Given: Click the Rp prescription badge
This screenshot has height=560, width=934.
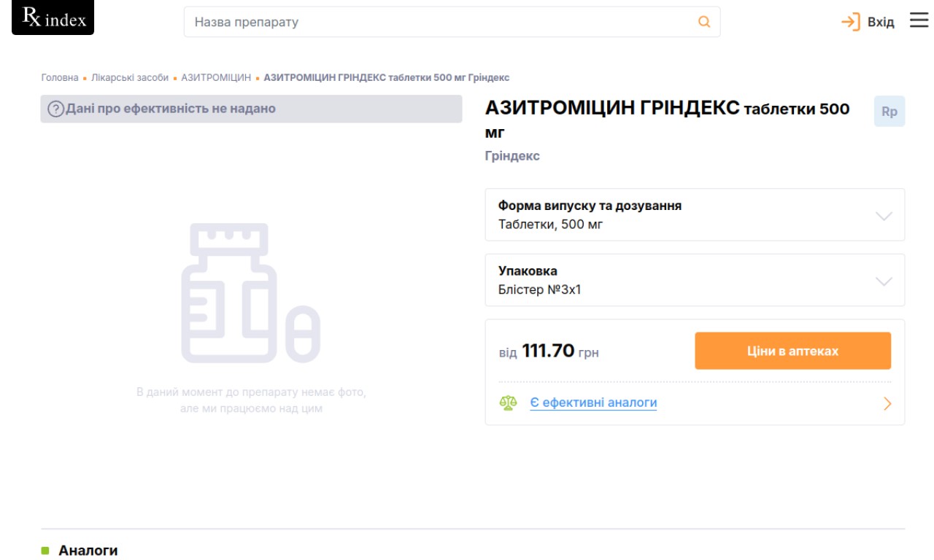Looking at the screenshot, I should coord(889,112).
